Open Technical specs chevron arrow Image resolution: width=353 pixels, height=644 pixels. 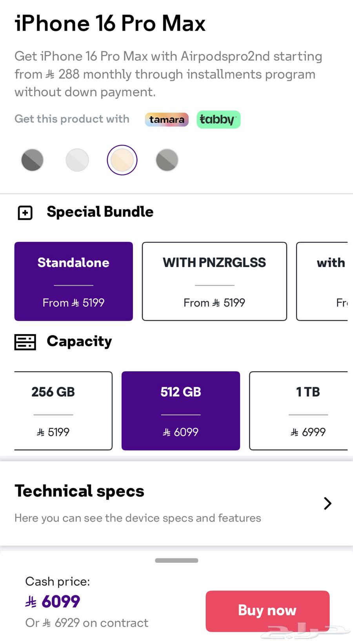(328, 503)
